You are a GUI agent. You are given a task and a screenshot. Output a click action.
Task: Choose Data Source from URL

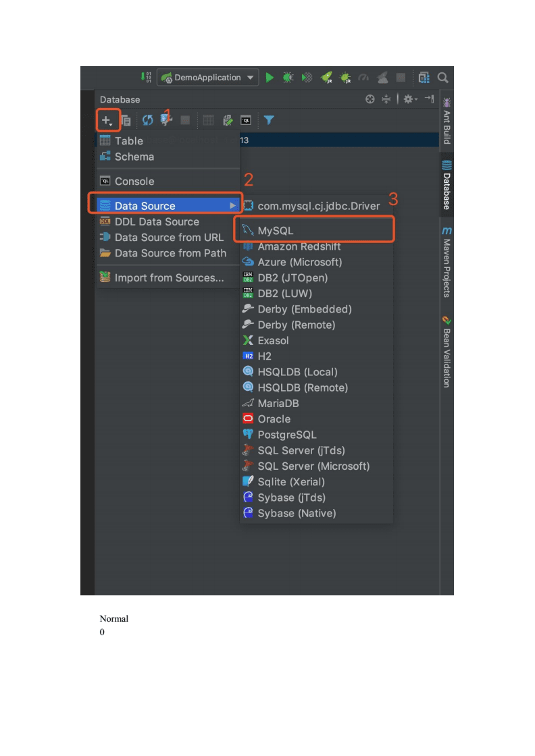pos(168,237)
